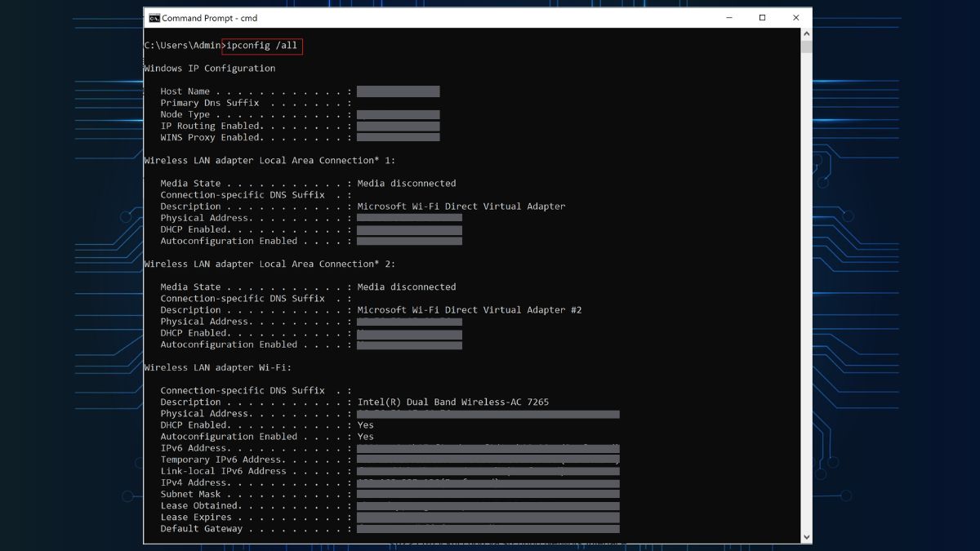
Task: Click 'Microsoft Wi-Fi Direct Virtual Adapter #2' text
Action: (x=470, y=310)
